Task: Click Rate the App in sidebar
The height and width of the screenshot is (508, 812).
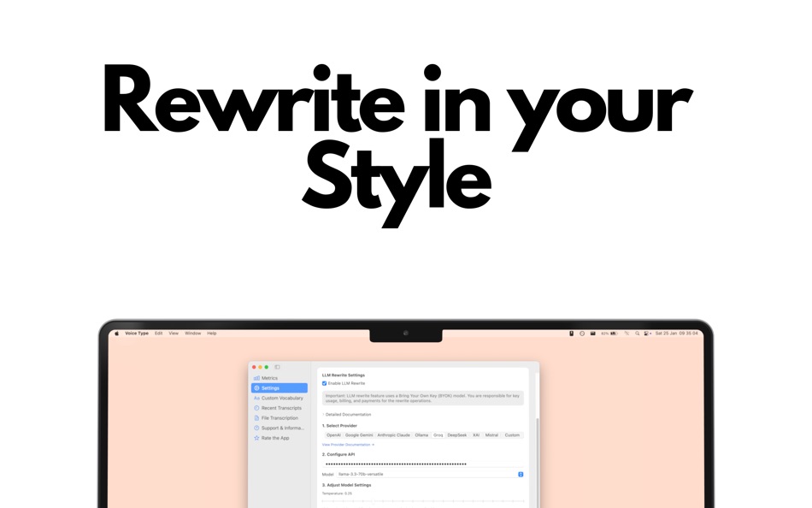Action: (x=279, y=438)
